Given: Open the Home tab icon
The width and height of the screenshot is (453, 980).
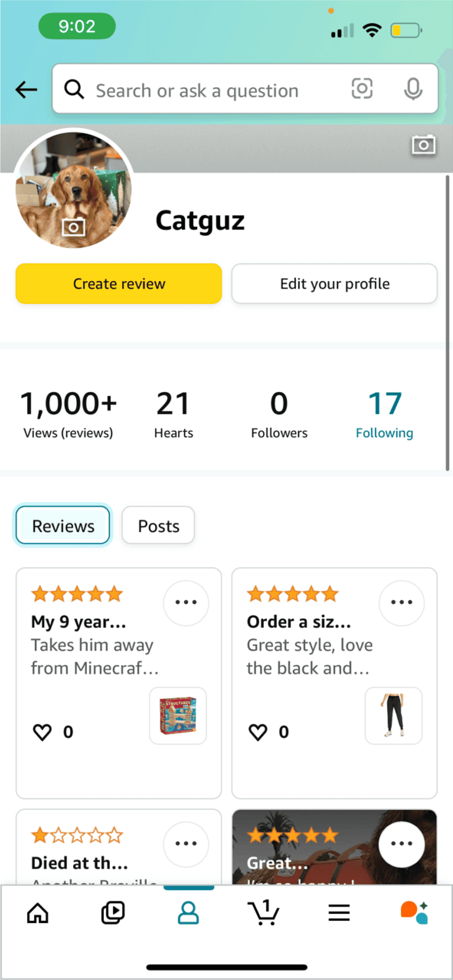Looking at the screenshot, I should 38,913.
